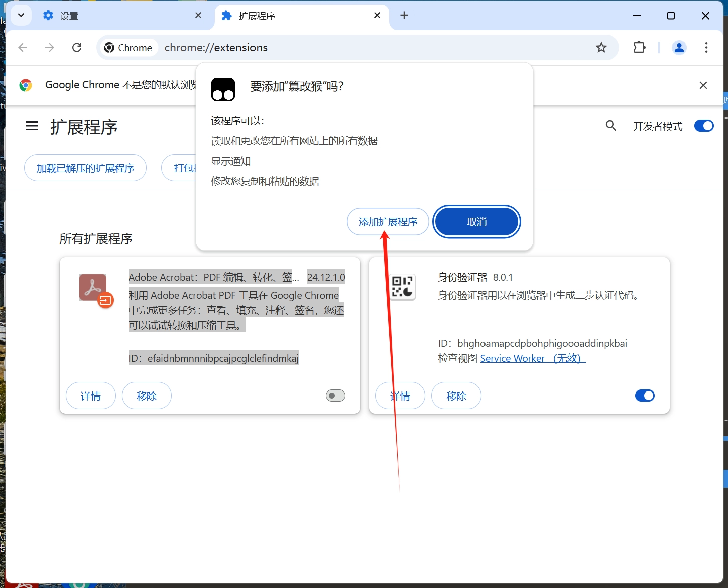Click 加载已解压的扩展程序 button
The image size is (728, 588).
[x=86, y=168]
